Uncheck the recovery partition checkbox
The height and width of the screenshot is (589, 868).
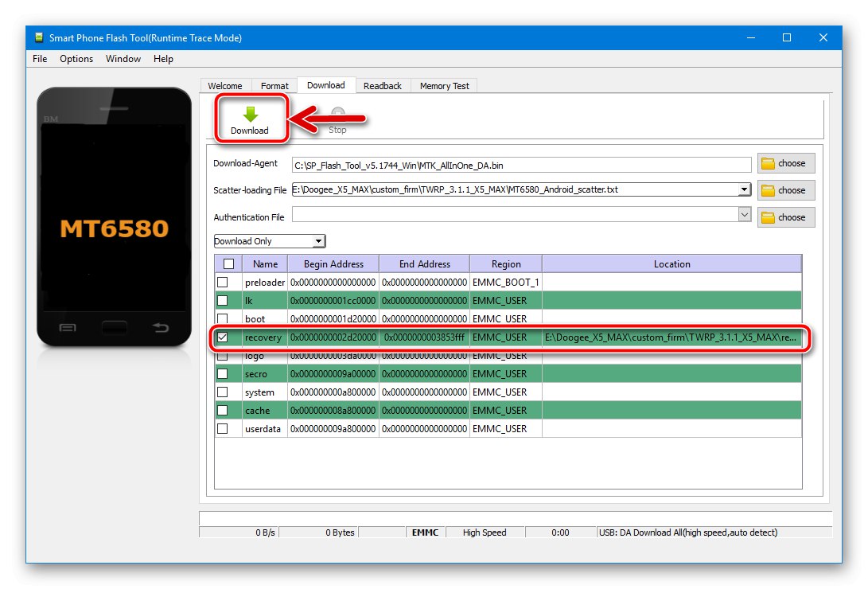tap(224, 337)
